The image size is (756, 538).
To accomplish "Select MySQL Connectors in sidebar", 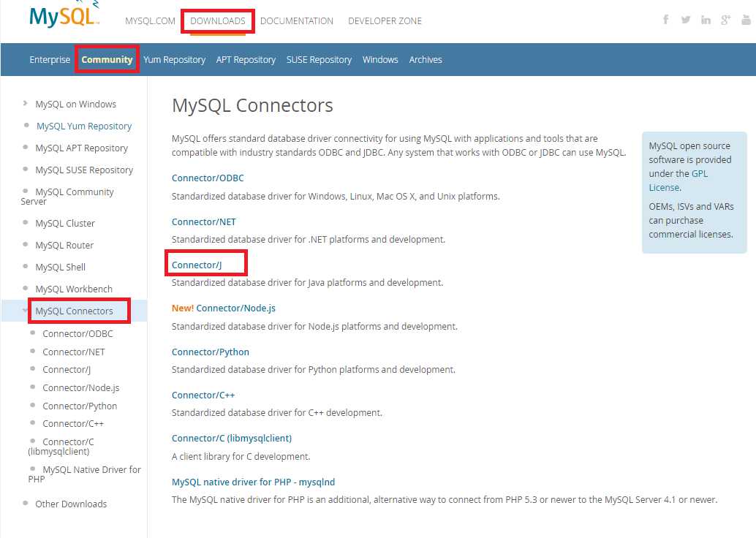I will tap(74, 311).
